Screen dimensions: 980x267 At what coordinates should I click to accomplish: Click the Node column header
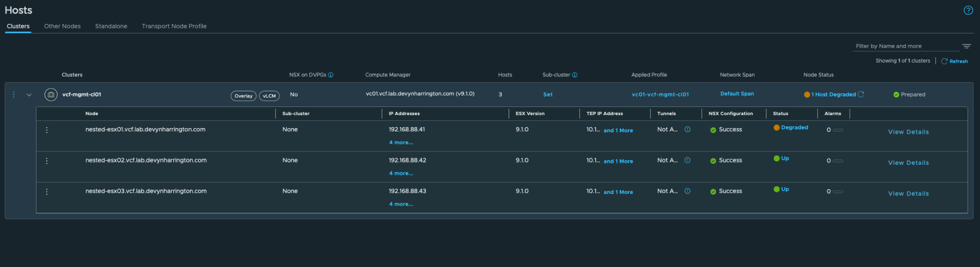[x=92, y=114]
